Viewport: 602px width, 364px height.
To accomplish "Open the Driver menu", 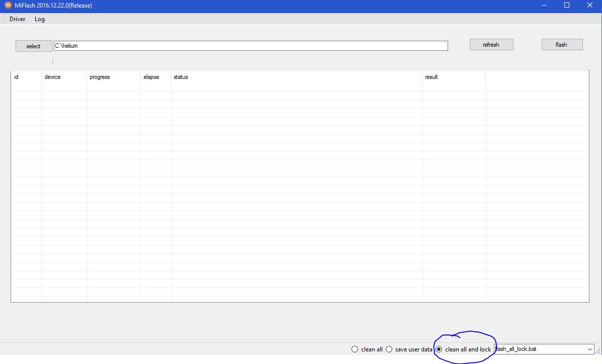I will pyautogui.click(x=17, y=19).
